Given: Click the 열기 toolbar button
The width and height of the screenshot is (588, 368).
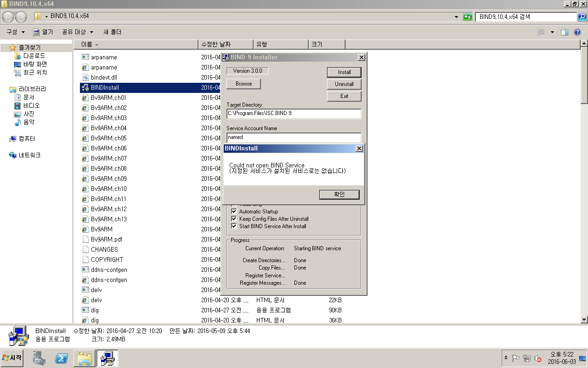Looking at the screenshot, I should point(43,32).
